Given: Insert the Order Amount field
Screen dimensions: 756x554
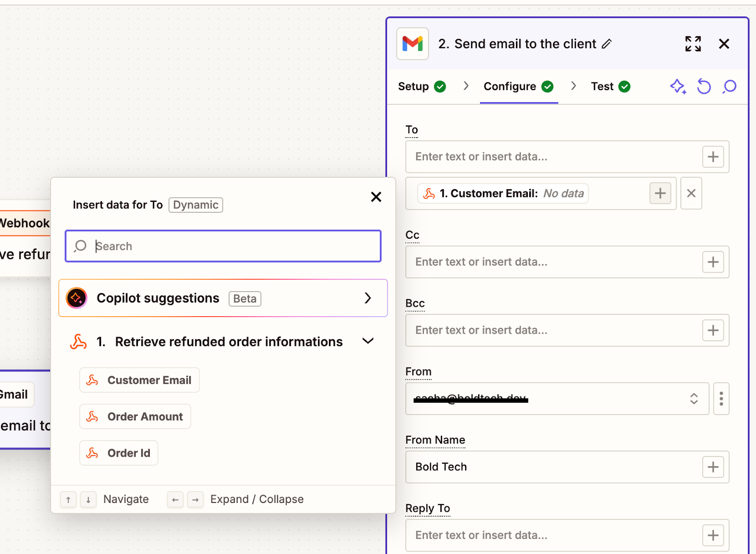Looking at the screenshot, I should (135, 416).
